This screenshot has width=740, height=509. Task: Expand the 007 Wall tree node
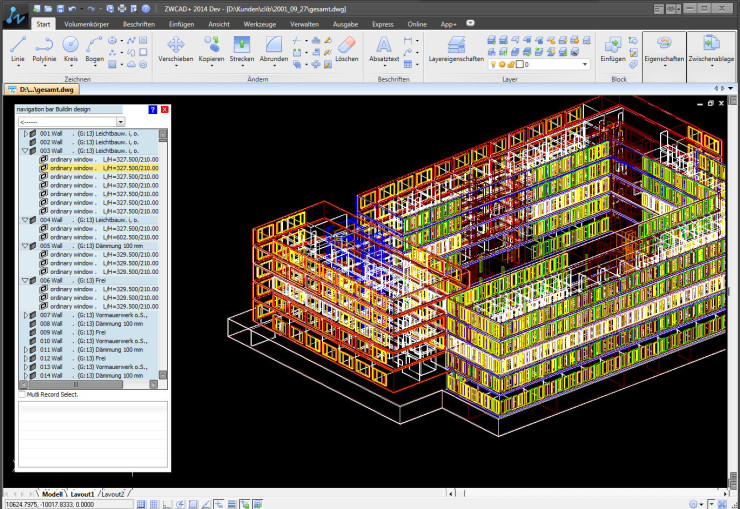pyautogui.click(x=24, y=315)
